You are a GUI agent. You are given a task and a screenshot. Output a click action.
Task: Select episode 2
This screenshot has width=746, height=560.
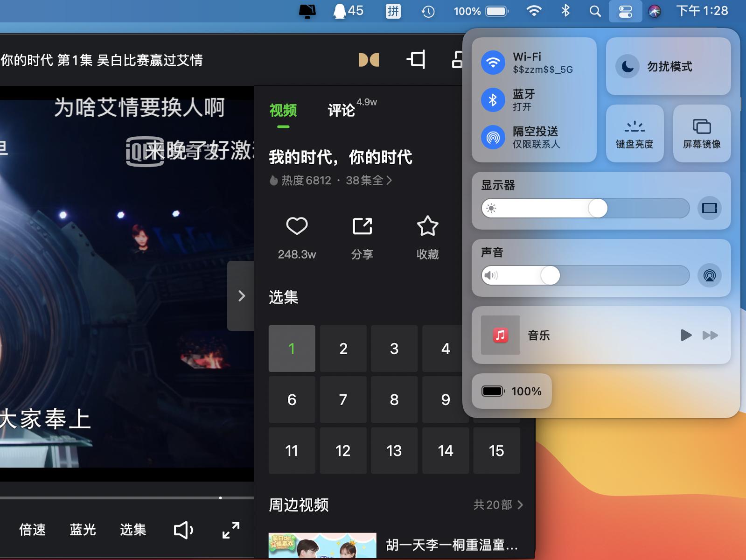click(343, 349)
